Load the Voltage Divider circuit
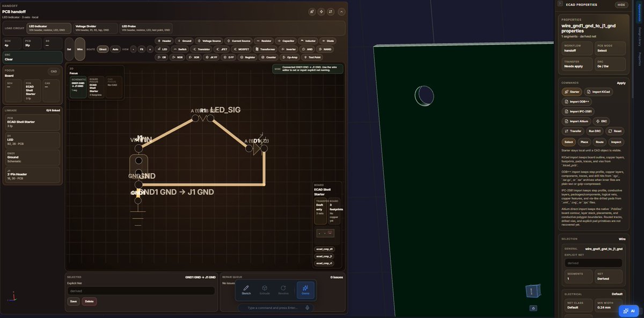Screen dimensions: 644x318 point(95,27)
